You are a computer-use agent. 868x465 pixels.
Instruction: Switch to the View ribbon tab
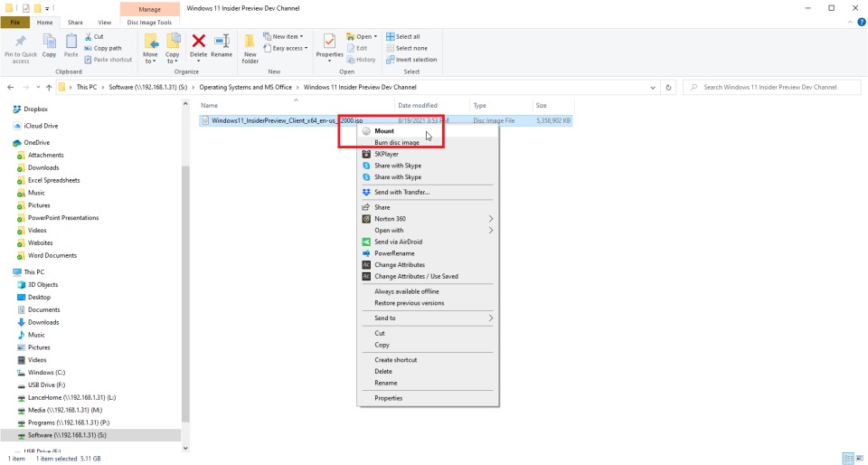pyautogui.click(x=104, y=22)
